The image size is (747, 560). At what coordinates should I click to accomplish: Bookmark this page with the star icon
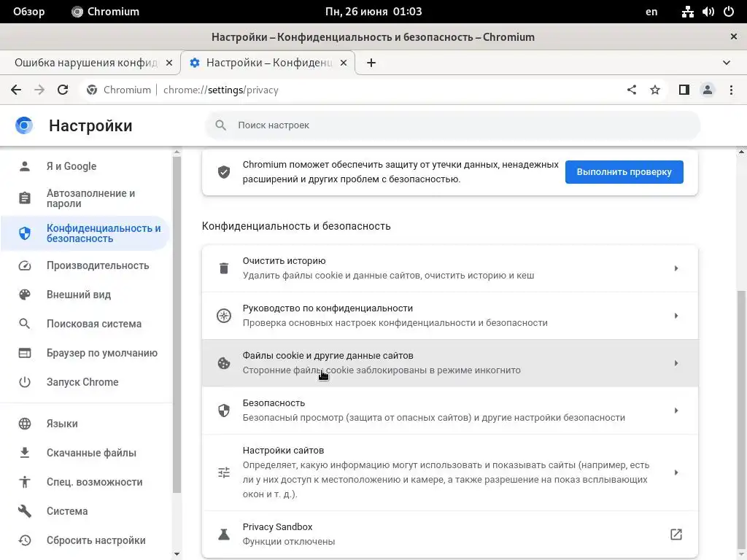(x=655, y=90)
